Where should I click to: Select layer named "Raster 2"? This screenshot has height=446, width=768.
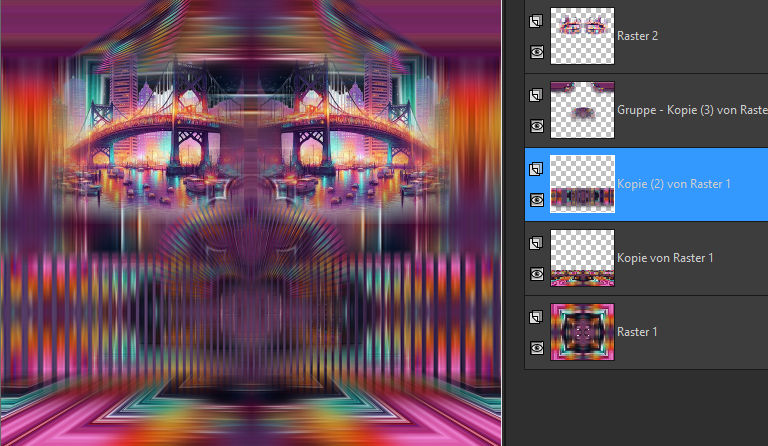637,36
